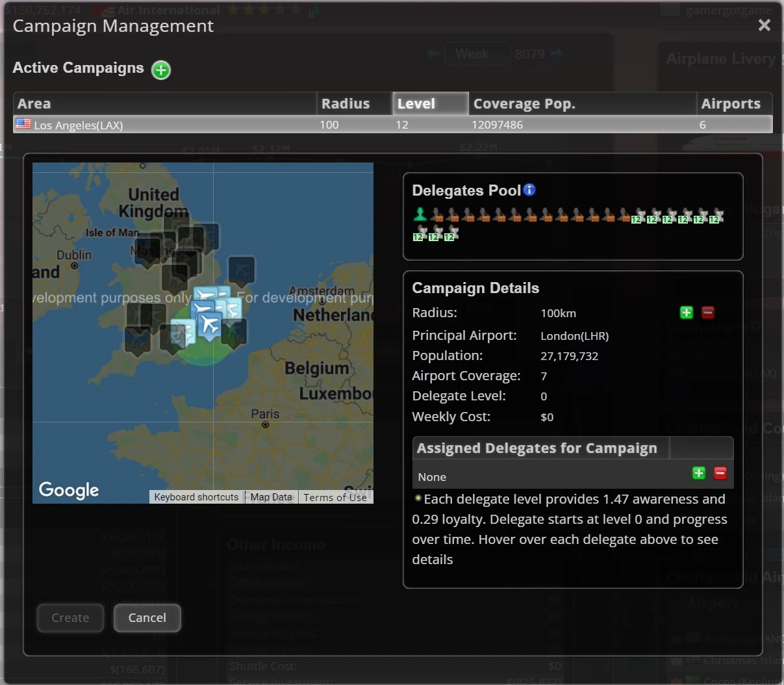Screen dimensions: 784x685
Task: Click coverage population value 12097486
Action: point(498,125)
